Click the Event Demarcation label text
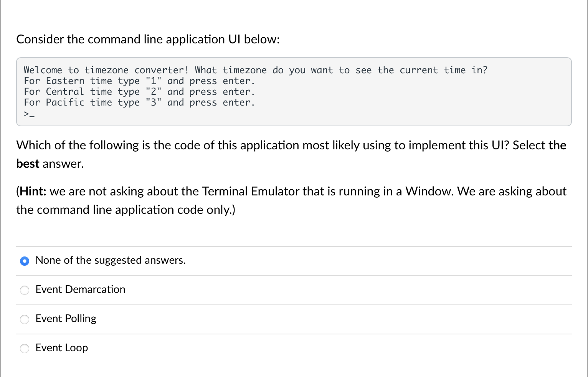This screenshot has width=588, height=377. pos(80,289)
